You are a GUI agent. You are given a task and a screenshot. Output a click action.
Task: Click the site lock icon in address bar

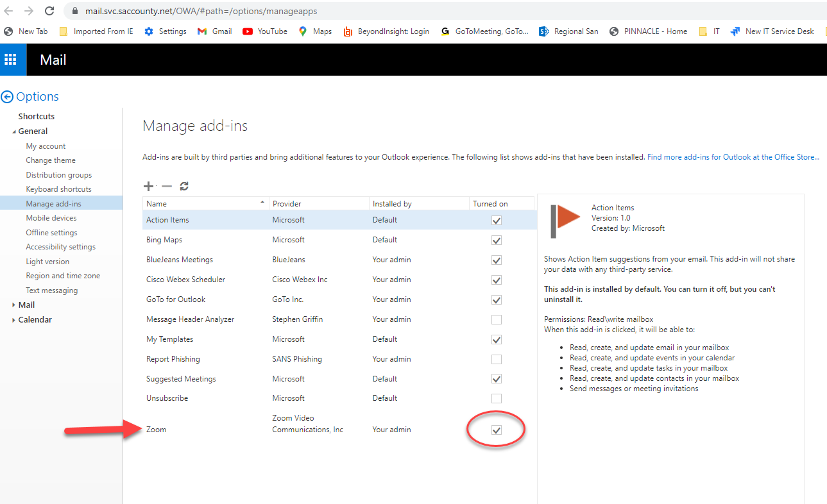75,11
